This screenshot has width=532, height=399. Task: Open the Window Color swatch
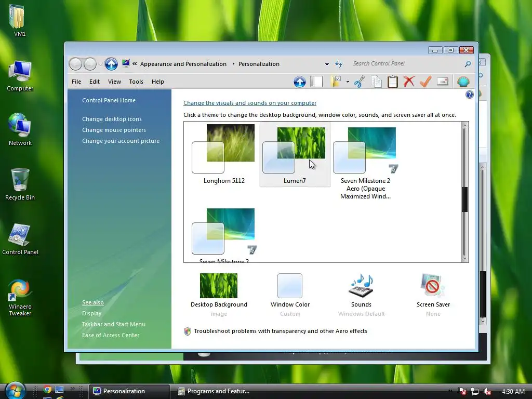[x=290, y=286]
